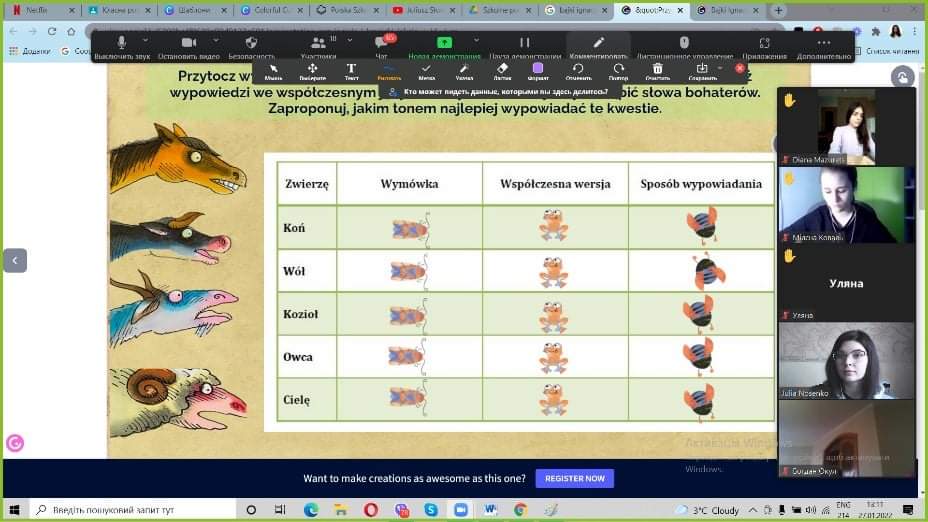Select Diana's video thumbnail
928x522 pixels.
(x=846, y=127)
